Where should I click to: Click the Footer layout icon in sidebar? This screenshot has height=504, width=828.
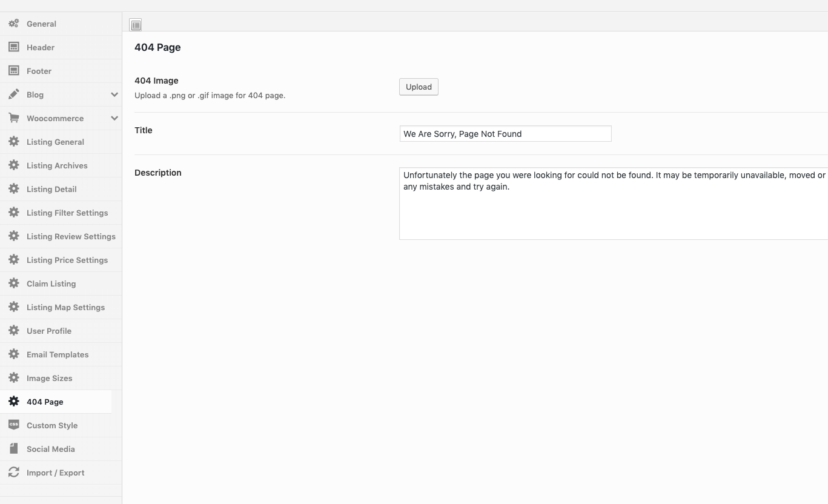click(x=13, y=71)
